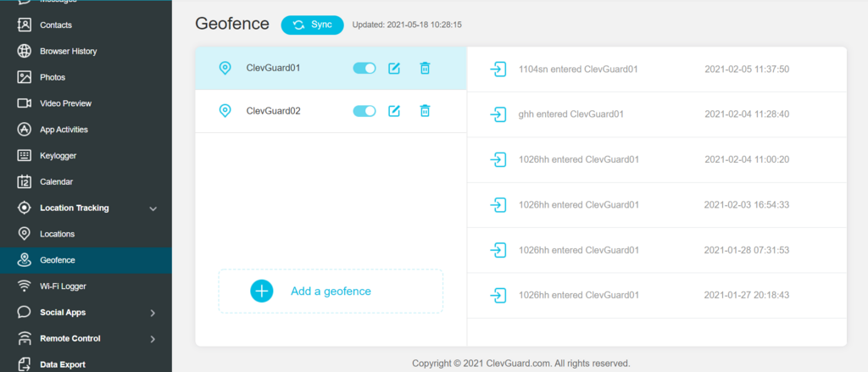Viewport: 868px width, 372px height.
Task: Expand the Remote Control chevron
Action: tap(153, 339)
